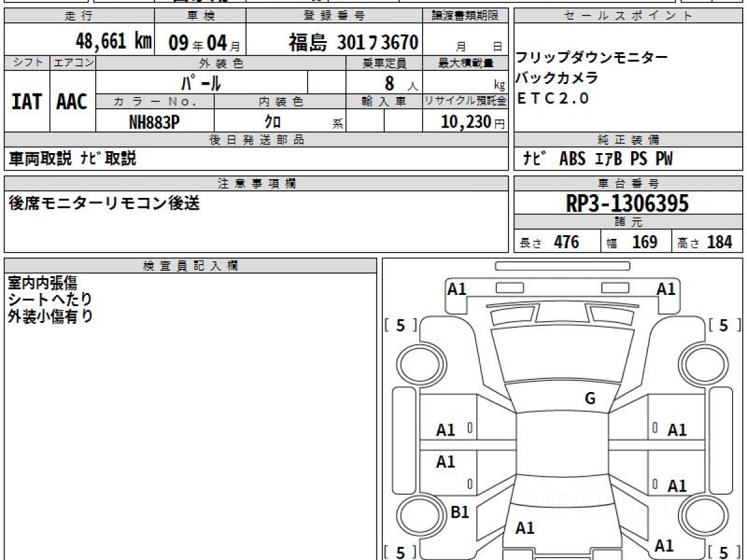Click the 輸入車 header

384,101
